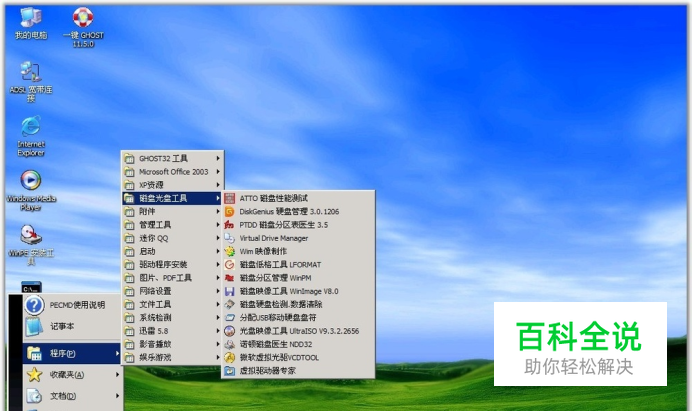Expand the Microsoft Office 2003 folder
Image resolution: width=692 pixels, height=411 pixels.
click(173, 171)
